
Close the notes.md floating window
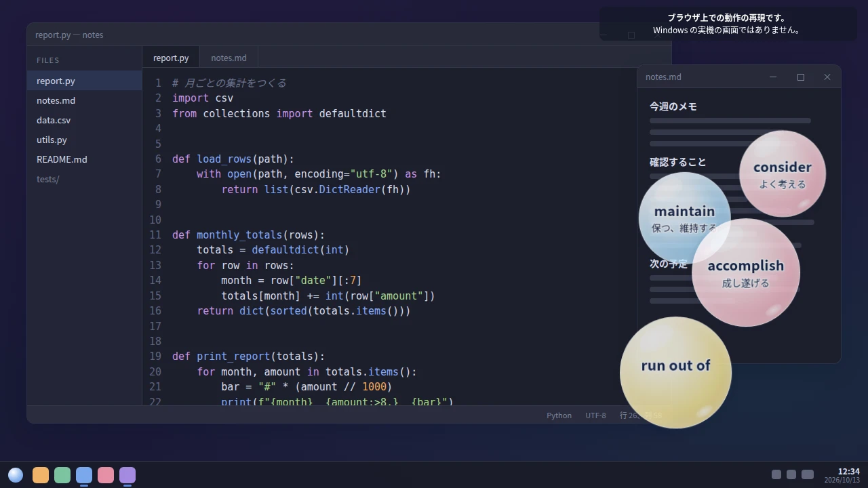(827, 77)
